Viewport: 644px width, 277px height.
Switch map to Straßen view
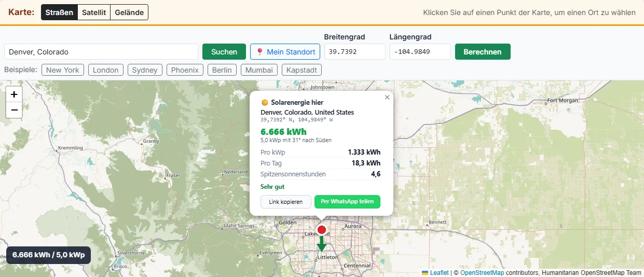click(x=59, y=12)
